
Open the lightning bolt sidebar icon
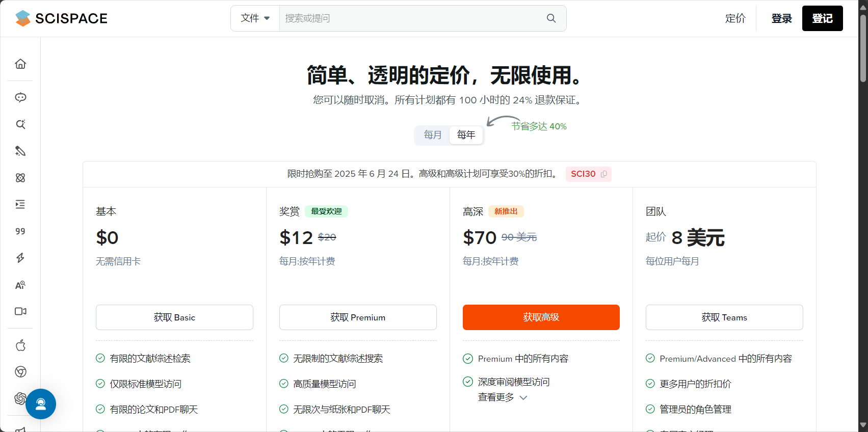coord(20,258)
